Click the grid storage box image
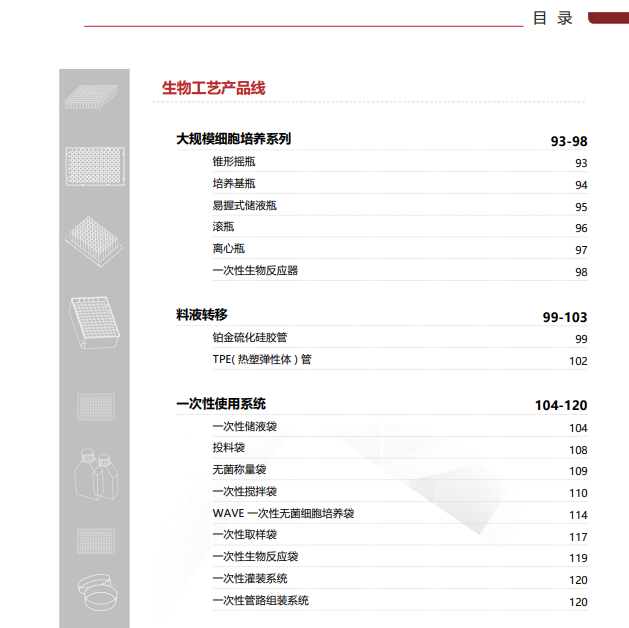Image resolution: width=629 pixels, height=628 pixels. tap(94, 322)
